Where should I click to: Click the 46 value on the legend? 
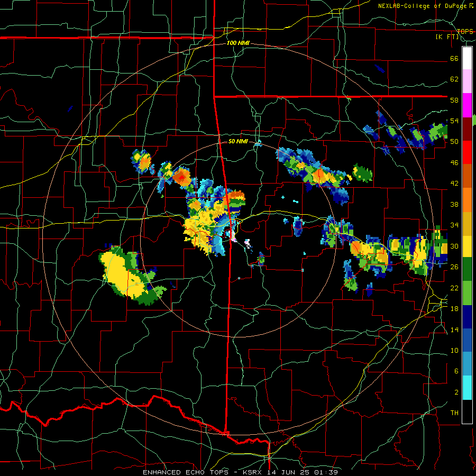click(x=454, y=163)
